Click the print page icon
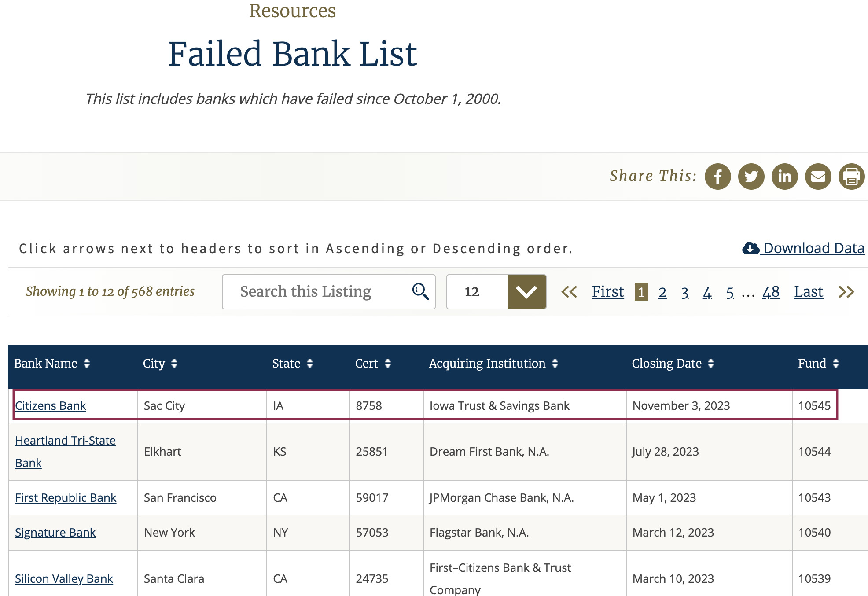Viewport: 868px width, 596px height. pos(851,177)
